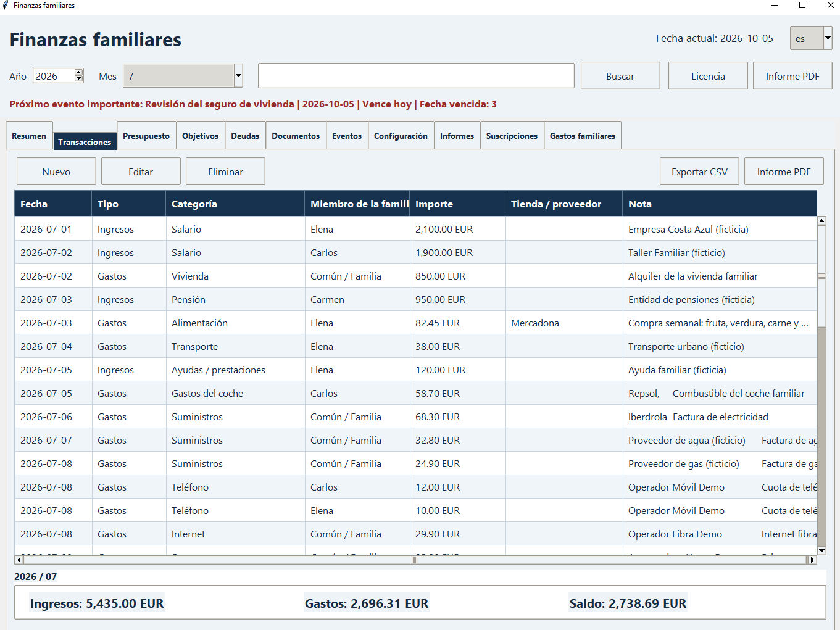The image size is (840, 630).
Task: Click the Categoría column header
Action: pyautogui.click(x=235, y=204)
